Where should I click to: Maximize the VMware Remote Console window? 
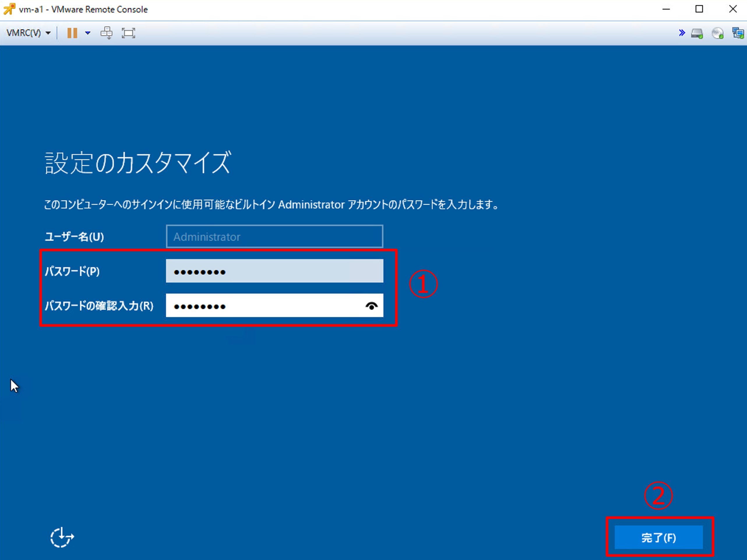(700, 9)
